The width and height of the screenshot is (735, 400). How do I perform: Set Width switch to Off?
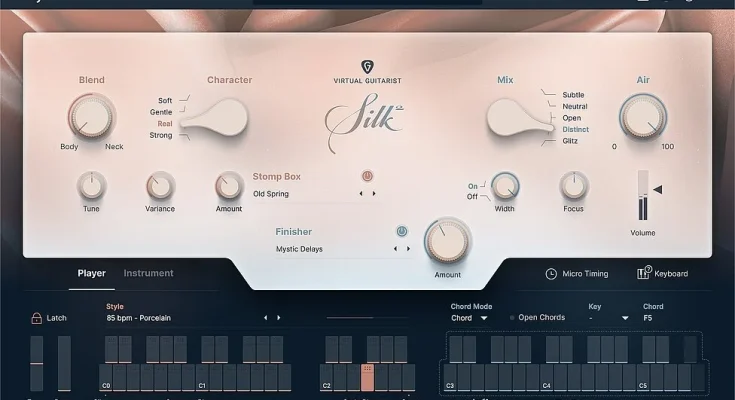point(473,196)
